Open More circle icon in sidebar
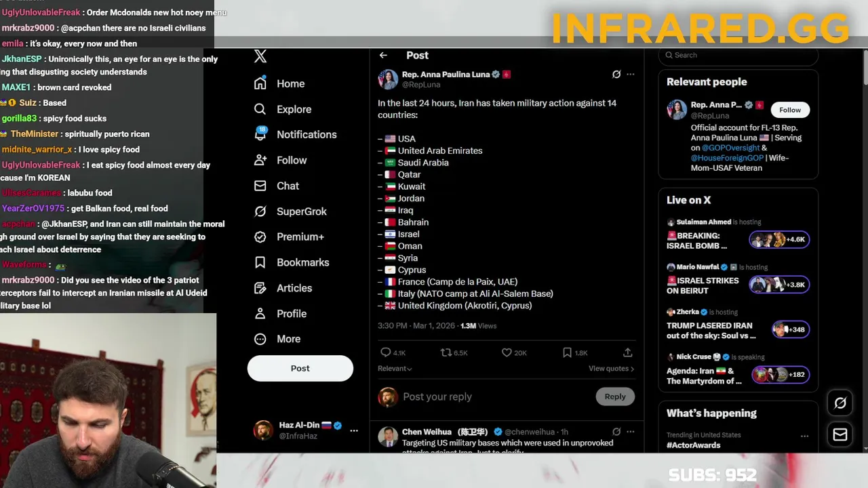Viewport: 868px width, 488px height. coord(260,339)
